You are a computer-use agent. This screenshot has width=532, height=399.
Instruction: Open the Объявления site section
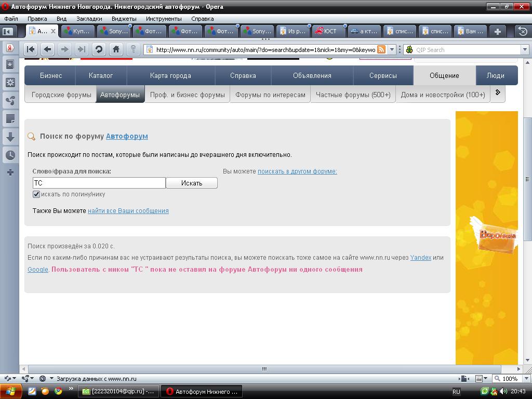coord(312,76)
